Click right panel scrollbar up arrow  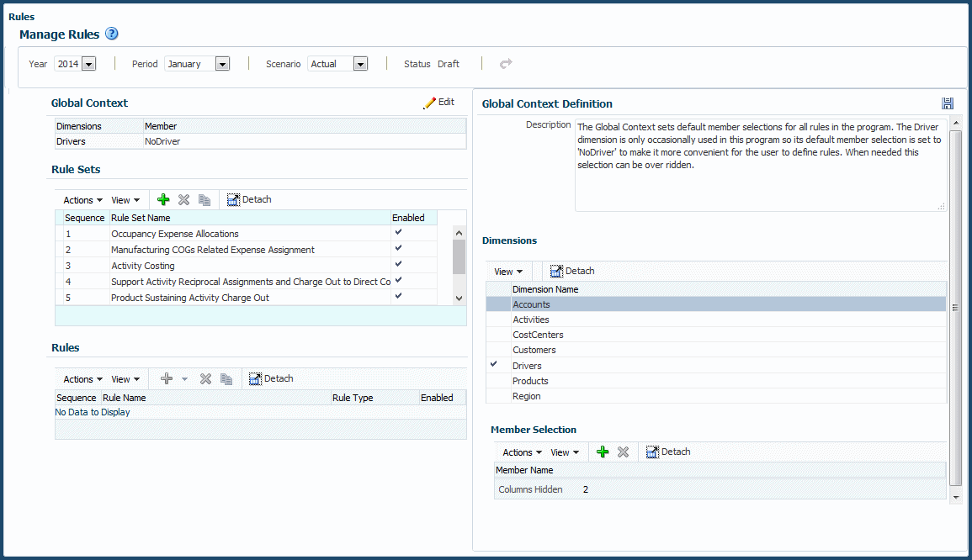[956, 123]
